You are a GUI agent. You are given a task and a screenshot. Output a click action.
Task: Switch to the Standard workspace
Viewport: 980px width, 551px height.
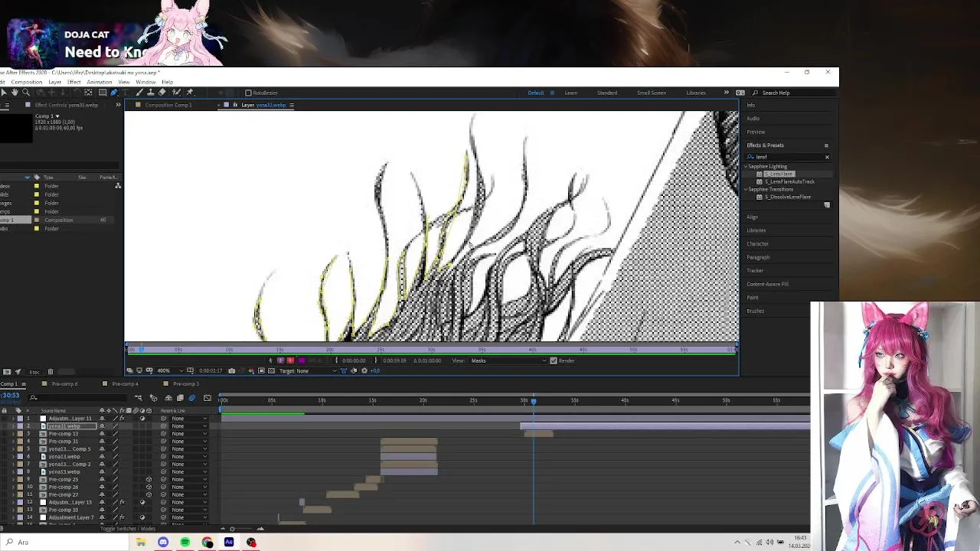pyautogui.click(x=607, y=93)
